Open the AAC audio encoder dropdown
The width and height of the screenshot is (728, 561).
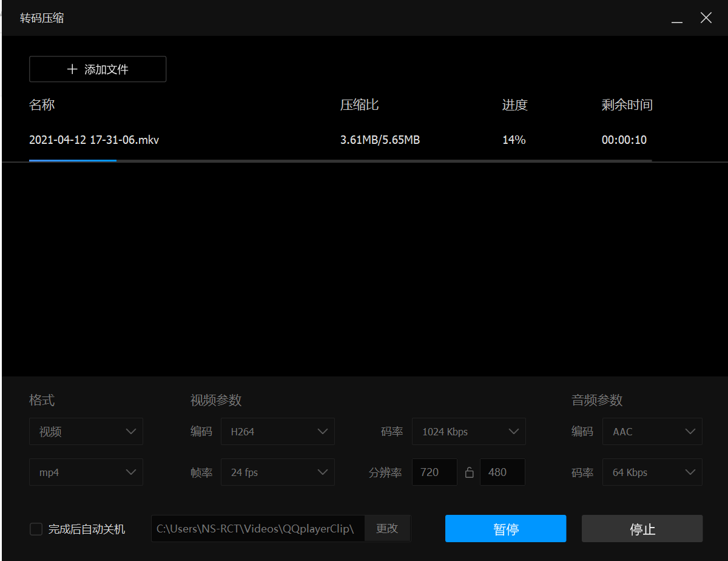[652, 431]
